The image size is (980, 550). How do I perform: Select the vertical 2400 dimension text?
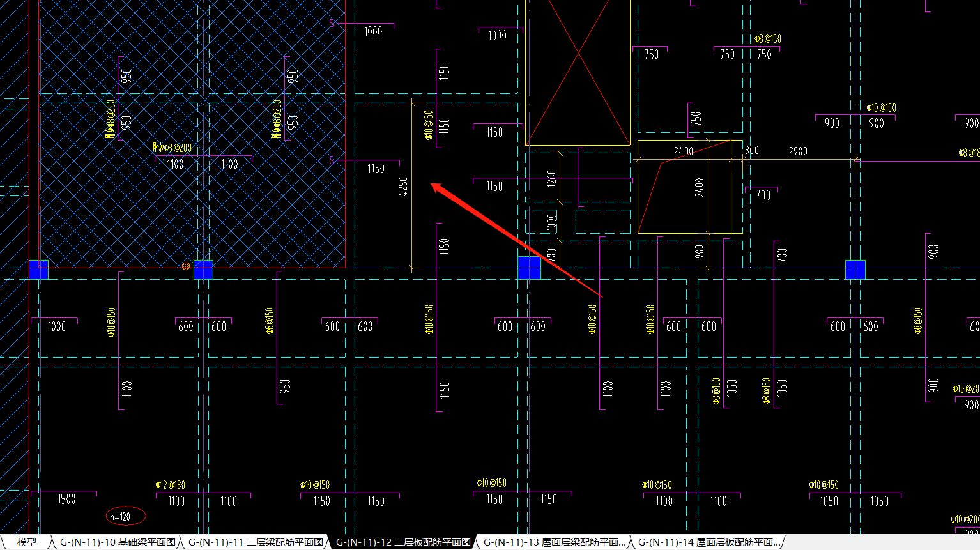click(x=700, y=187)
